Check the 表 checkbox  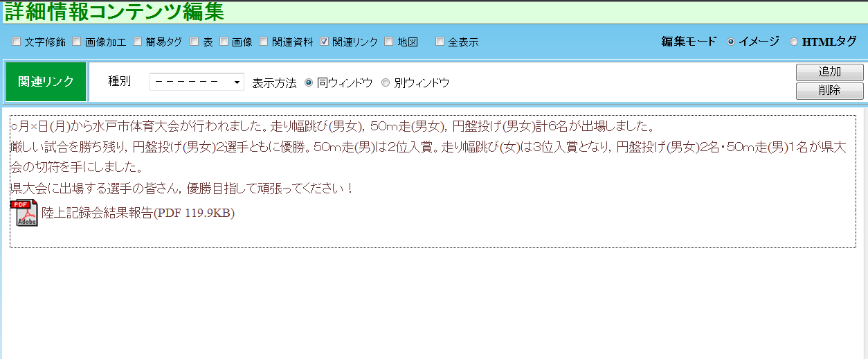[195, 42]
